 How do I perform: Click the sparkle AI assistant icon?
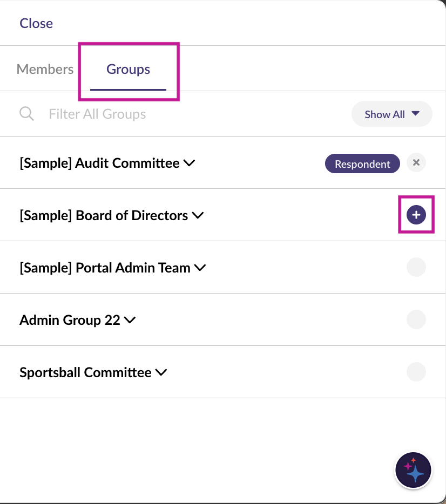pos(413,470)
